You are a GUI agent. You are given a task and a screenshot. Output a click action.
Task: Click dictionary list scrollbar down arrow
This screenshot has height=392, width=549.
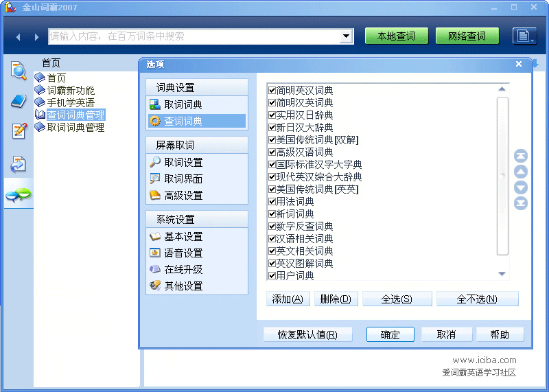502,274
